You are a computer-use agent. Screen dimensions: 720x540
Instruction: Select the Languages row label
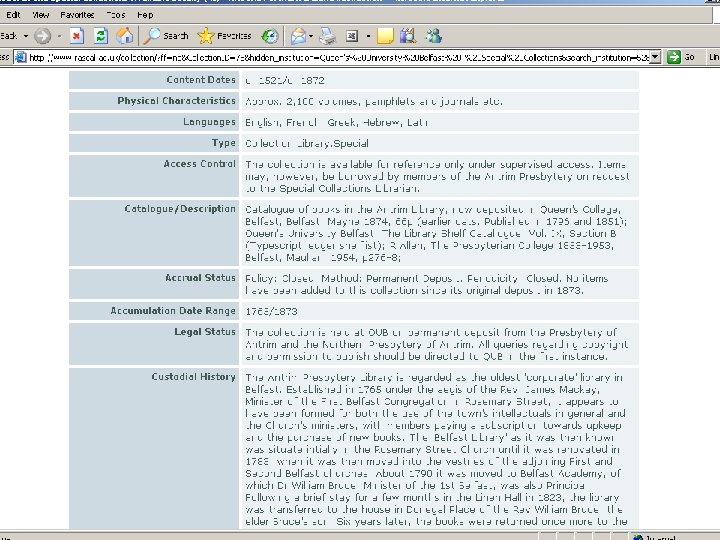[x=209, y=122]
